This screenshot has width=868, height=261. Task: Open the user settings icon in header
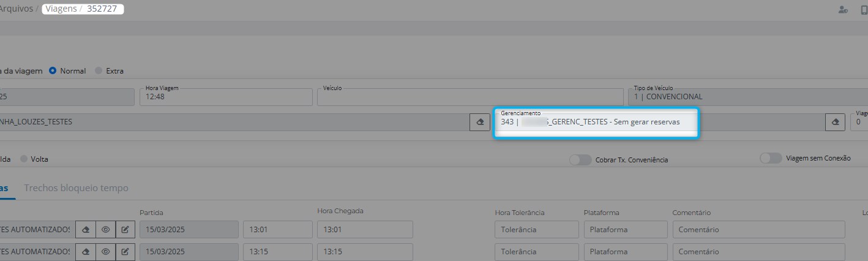pos(844,10)
